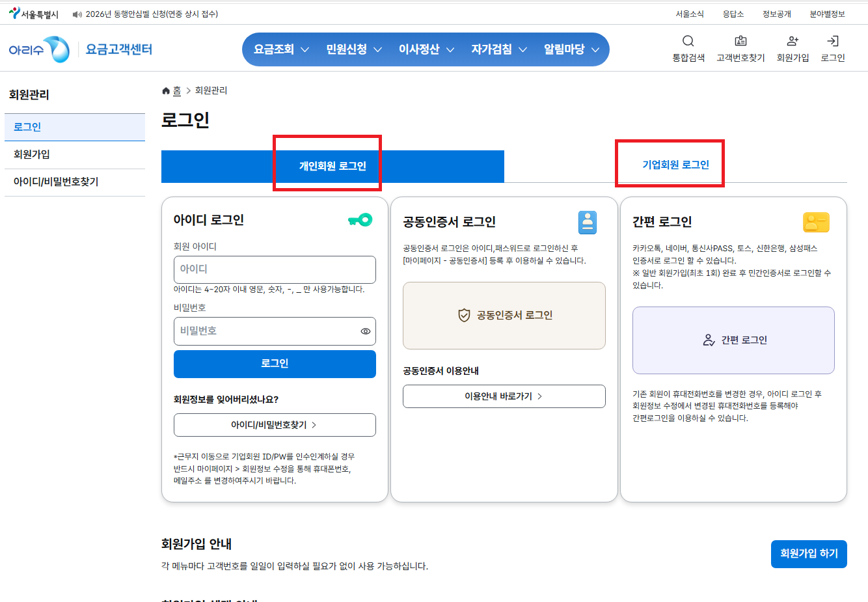The image size is (868, 602).
Task: Expand the 알림마당 menu
Action: click(x=571, y=49)
